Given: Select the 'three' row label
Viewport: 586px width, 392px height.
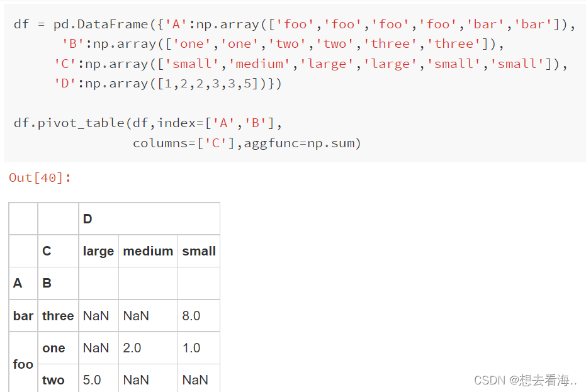Looking at the screenshot, I should click(x=58, y=316).
